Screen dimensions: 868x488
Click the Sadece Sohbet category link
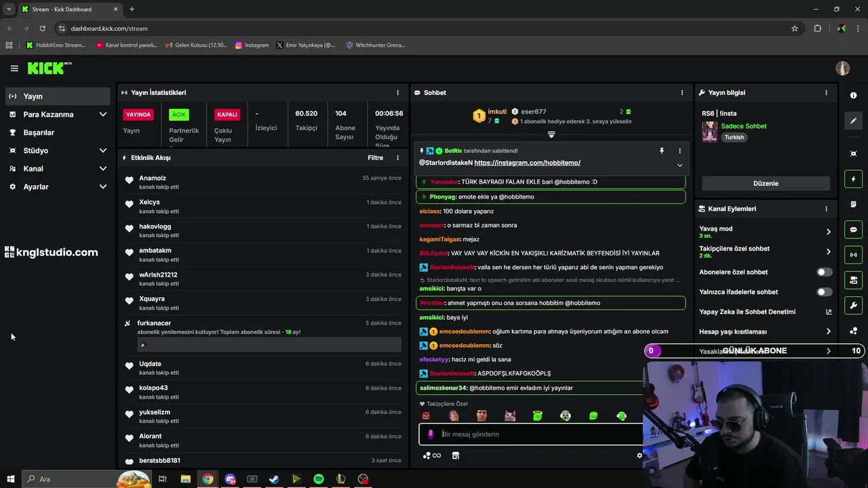744,126
